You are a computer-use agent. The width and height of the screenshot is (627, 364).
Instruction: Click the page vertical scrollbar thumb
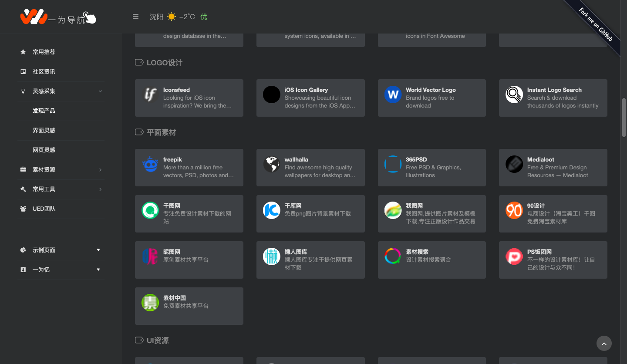tap(624, 118)
